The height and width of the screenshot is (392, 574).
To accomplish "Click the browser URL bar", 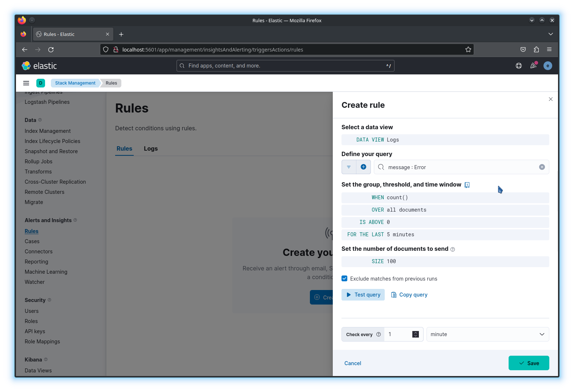I will pyautogui.click(x=287, y=49).
